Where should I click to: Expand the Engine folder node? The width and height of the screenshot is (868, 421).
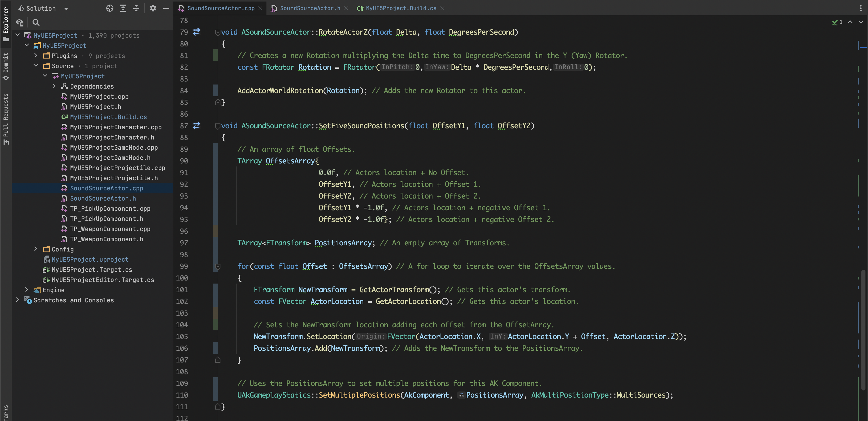[27, 290]
